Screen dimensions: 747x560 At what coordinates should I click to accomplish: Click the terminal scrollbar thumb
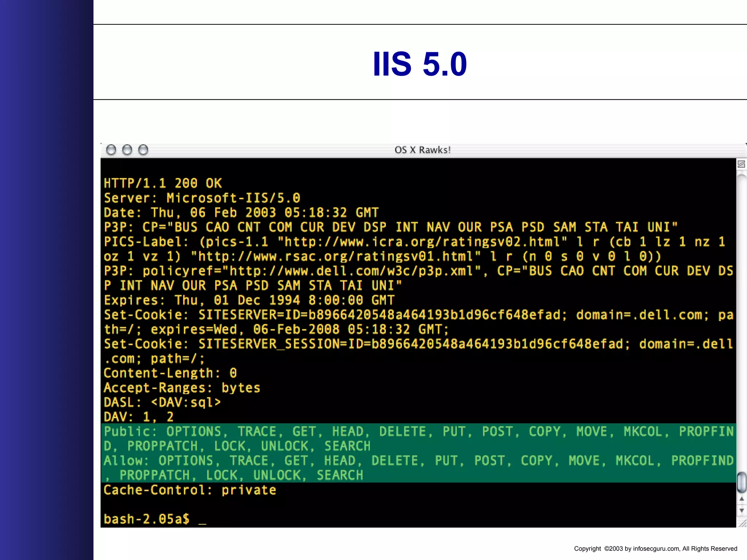tap(742, 482)
